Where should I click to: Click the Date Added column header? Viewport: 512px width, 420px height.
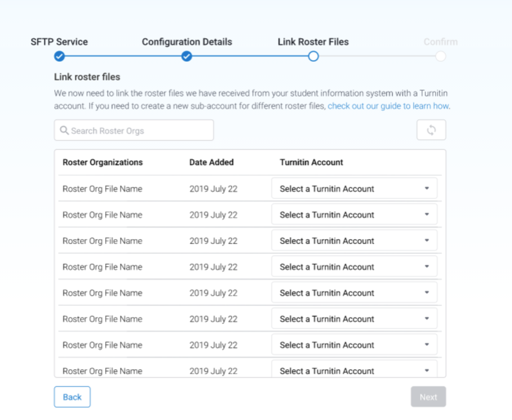tap(212, 162)
